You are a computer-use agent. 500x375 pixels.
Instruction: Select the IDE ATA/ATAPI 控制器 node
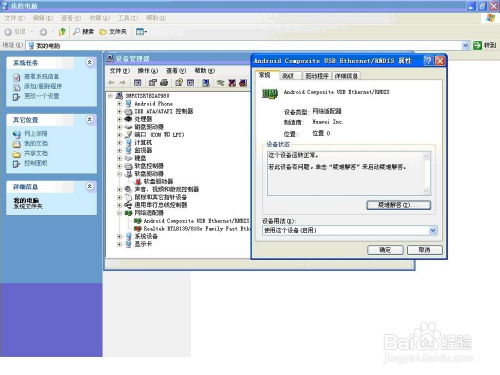pyautogui.click(x=164, y=111)
